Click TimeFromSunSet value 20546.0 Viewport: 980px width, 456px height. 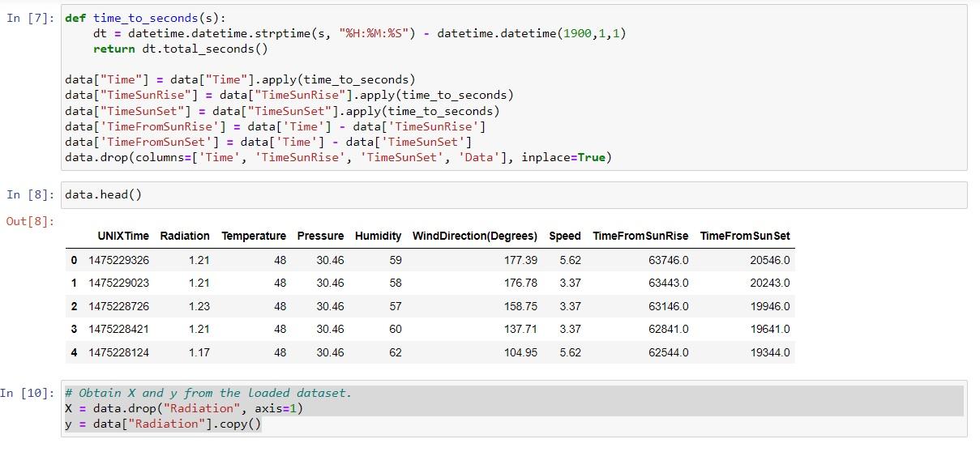(770, 260)
